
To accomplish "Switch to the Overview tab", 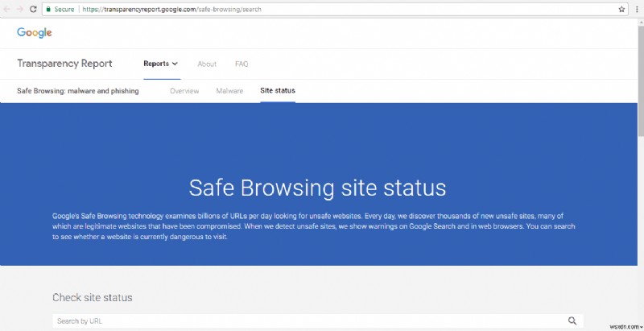I will point(184,91).
